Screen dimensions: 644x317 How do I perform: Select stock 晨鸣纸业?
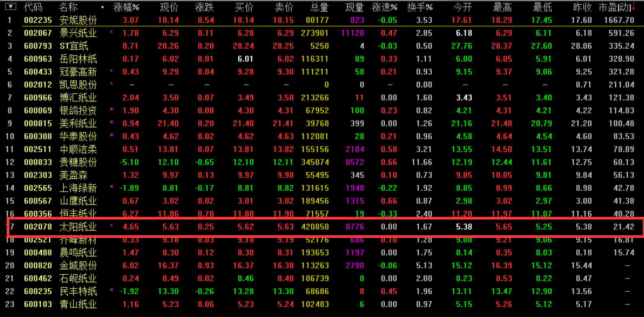78,252
